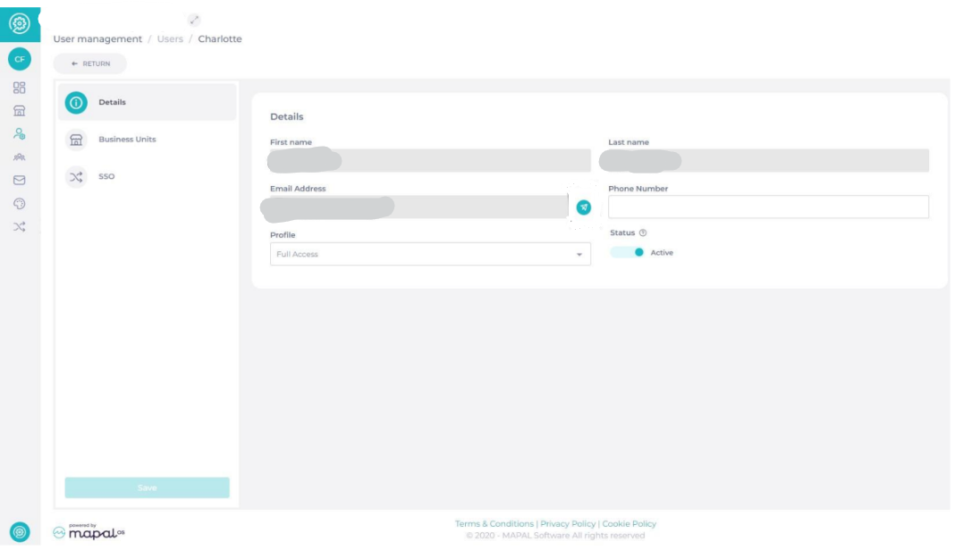Click the settings gear logo at top left

point(19,23)
